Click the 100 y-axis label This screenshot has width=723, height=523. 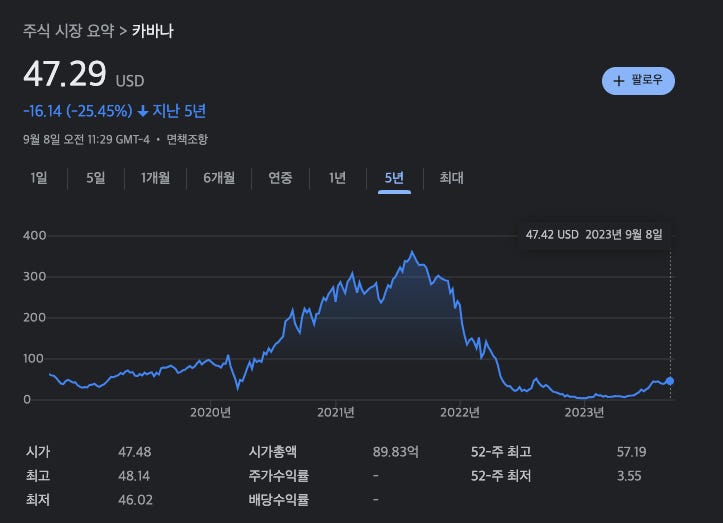(35, 358)
